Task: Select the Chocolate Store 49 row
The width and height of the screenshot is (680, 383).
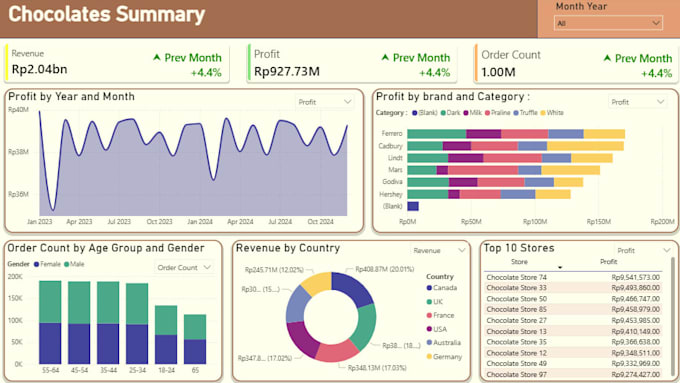Action: [573, 363]
